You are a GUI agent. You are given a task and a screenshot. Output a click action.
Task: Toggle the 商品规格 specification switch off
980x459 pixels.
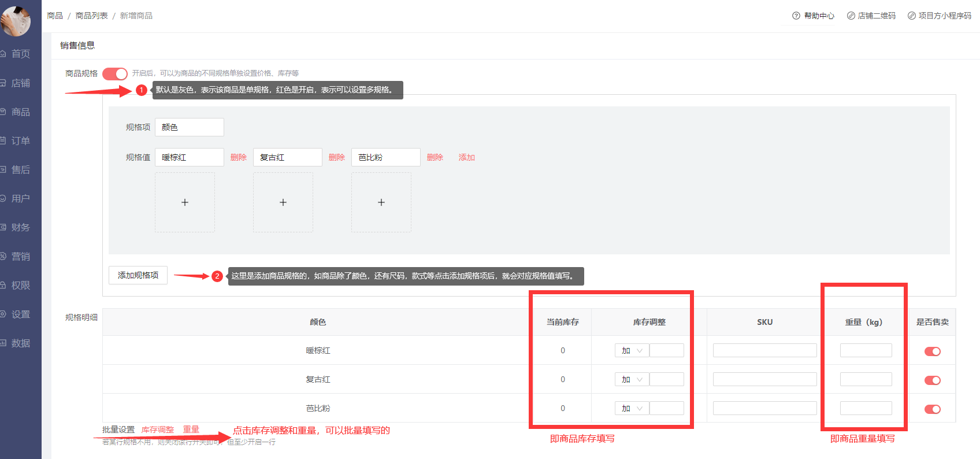(115, 73)
